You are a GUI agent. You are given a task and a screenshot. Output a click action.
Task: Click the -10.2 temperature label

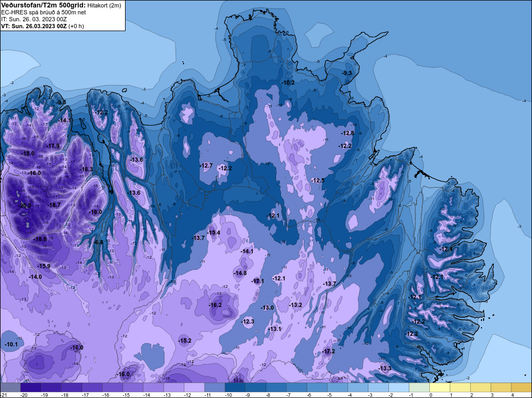[x=288, y=82]
